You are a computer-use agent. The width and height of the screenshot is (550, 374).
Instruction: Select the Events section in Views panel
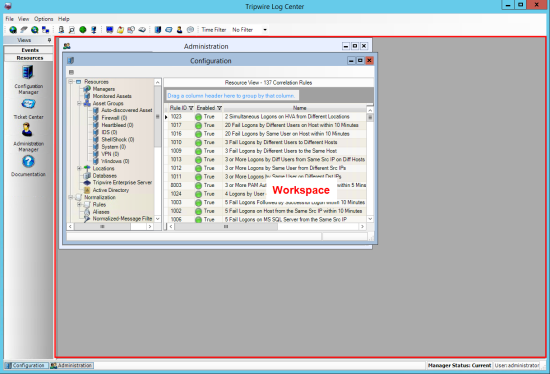(30, 50)
